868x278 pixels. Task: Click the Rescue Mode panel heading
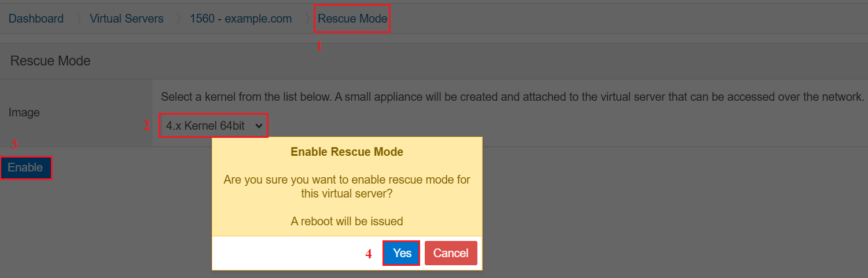point(50,61)
